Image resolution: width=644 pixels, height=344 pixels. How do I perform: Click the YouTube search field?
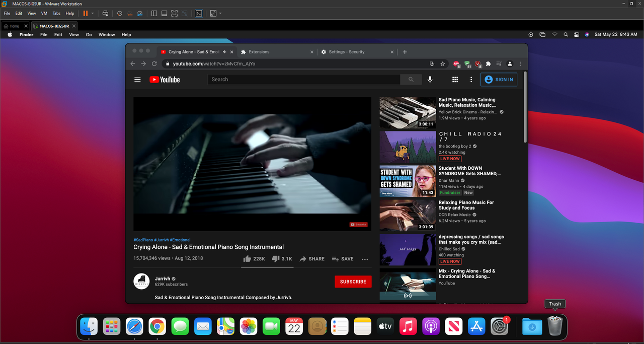point(304,80)
